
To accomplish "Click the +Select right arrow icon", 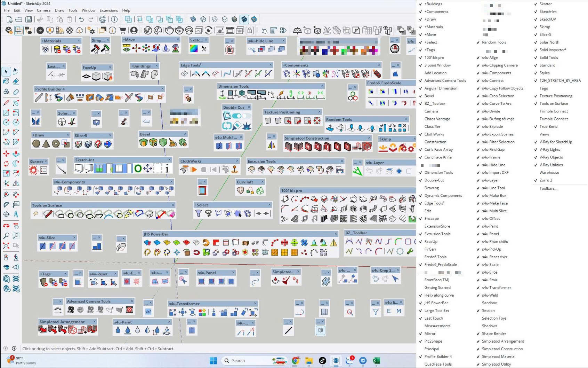I will tap(266, 213).
